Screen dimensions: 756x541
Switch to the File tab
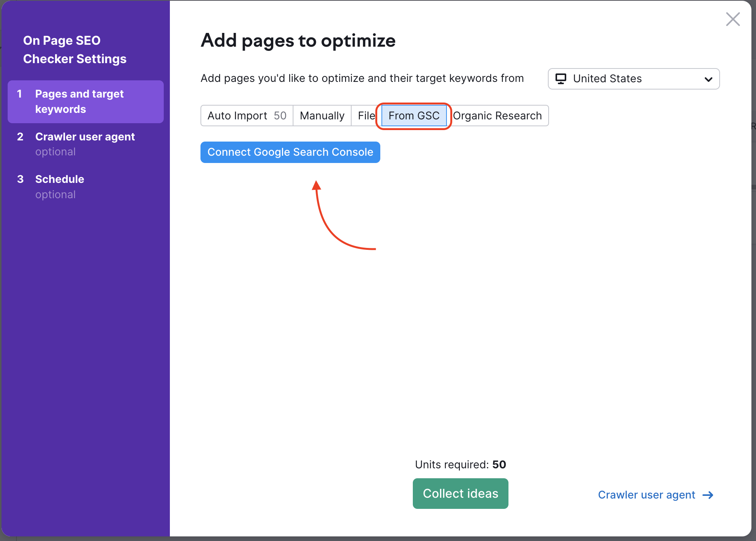(x=366, y=116)
